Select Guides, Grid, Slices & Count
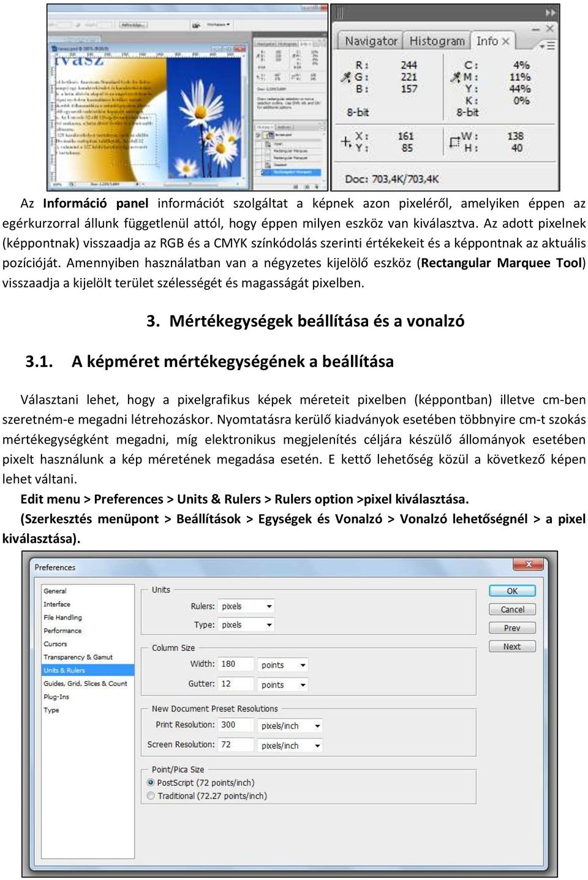Image resolution: width=588 pixels, height=880 pixels. tap(86, 683)
